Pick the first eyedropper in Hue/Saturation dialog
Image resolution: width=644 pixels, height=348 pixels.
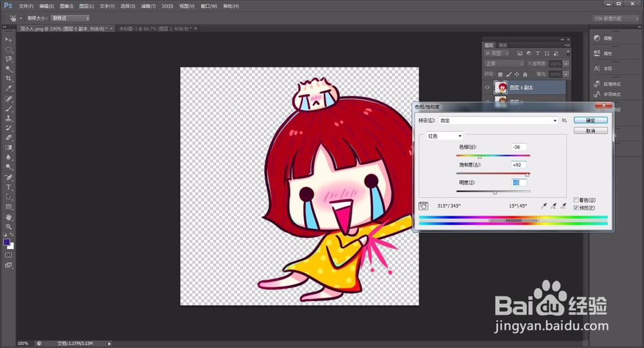coord(544,206)
